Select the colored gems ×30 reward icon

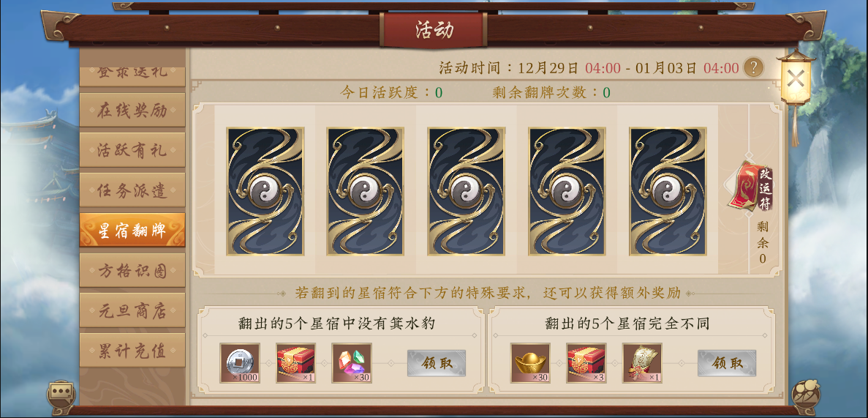[352, 363]
